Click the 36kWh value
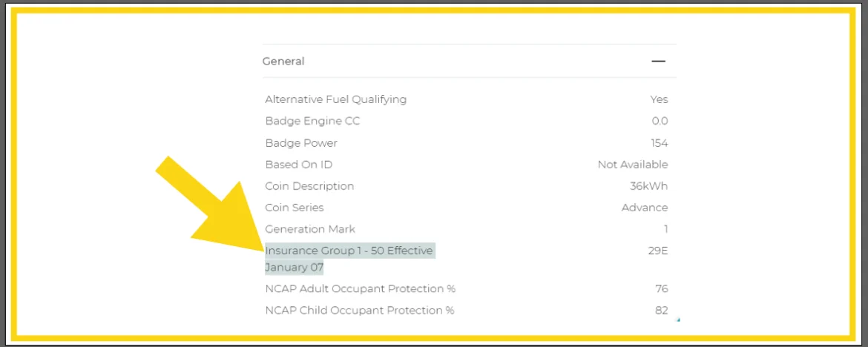Image resolution: width=868 pixels, height=347 pixels. pos(648,186)
